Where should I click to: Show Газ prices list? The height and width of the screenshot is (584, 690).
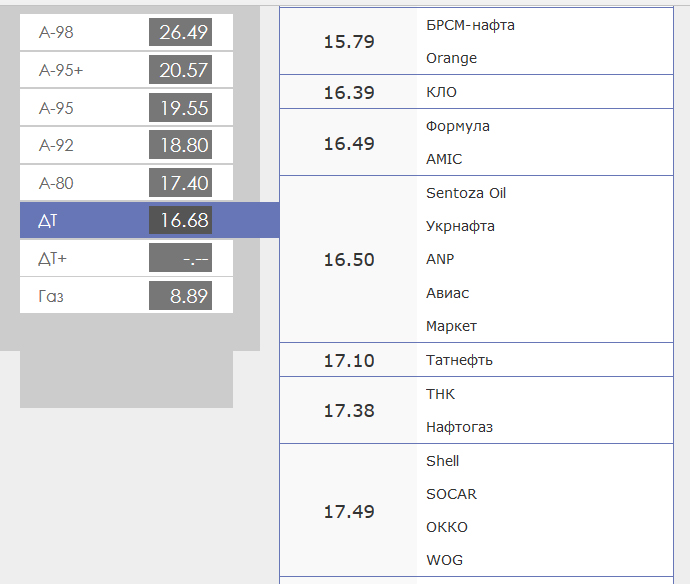point(126,296)
